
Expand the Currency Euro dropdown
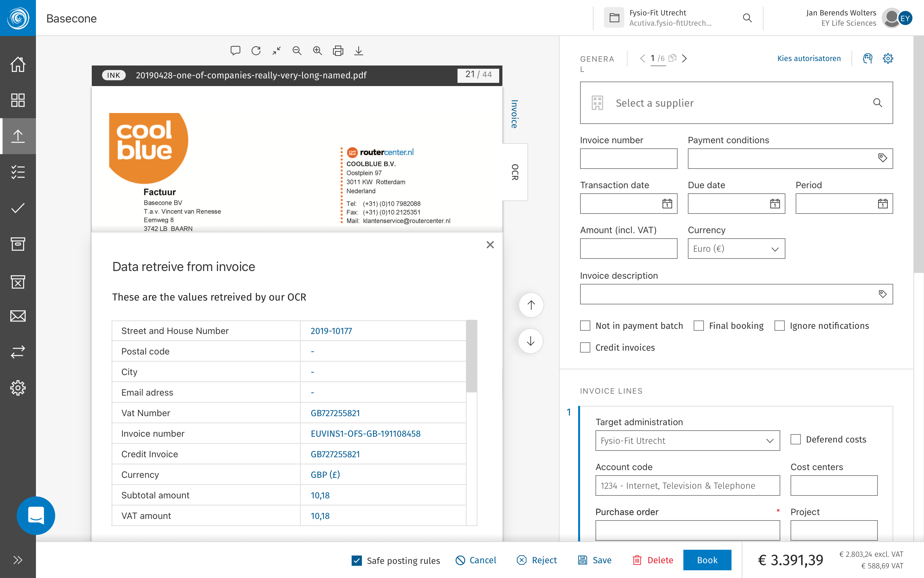[736, 249]
